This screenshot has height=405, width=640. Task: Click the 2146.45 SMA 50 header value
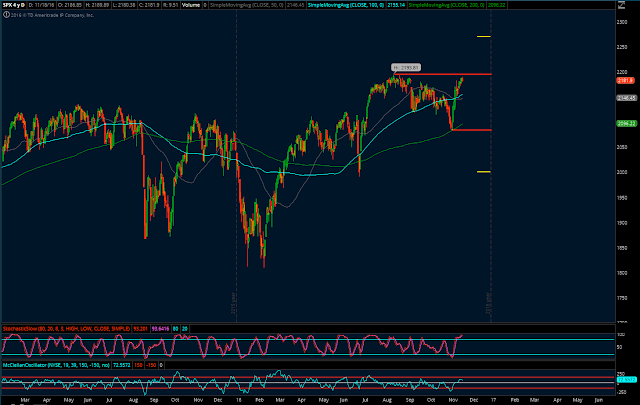pyautogui.click(x=296, y=5)
